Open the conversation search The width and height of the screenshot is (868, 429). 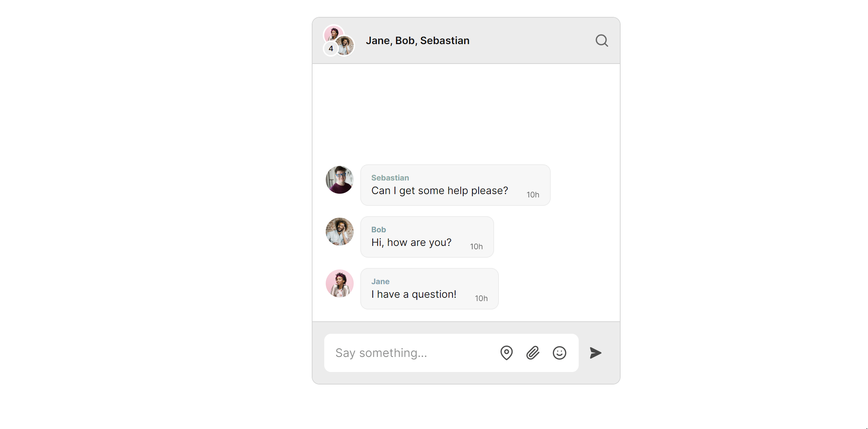click(601, 40)
